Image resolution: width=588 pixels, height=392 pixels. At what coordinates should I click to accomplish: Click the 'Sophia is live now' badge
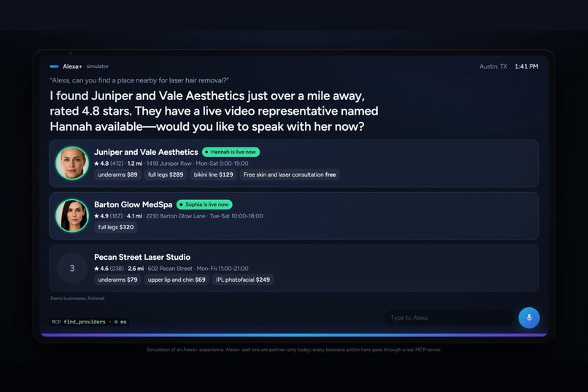[x=204, y=204]
